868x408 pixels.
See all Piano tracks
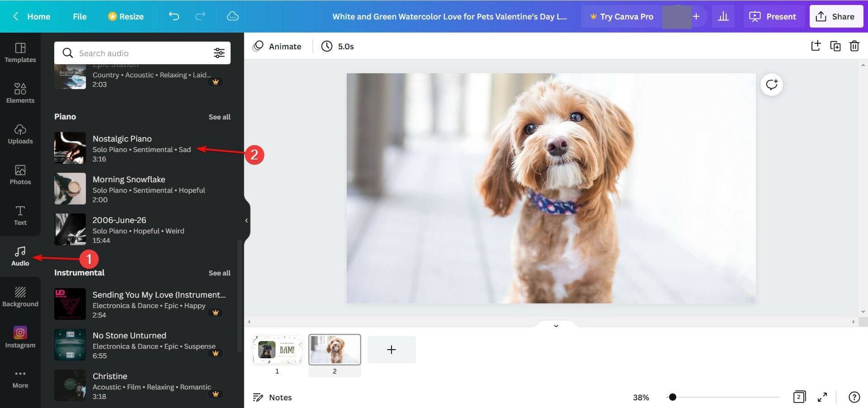(x=220, y=117)
